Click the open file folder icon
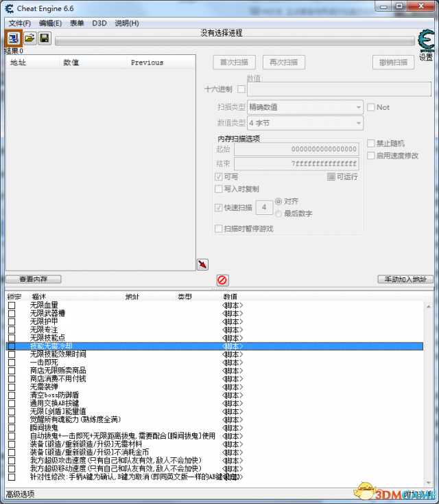439x504 pixels. click(x=29, y=38)
